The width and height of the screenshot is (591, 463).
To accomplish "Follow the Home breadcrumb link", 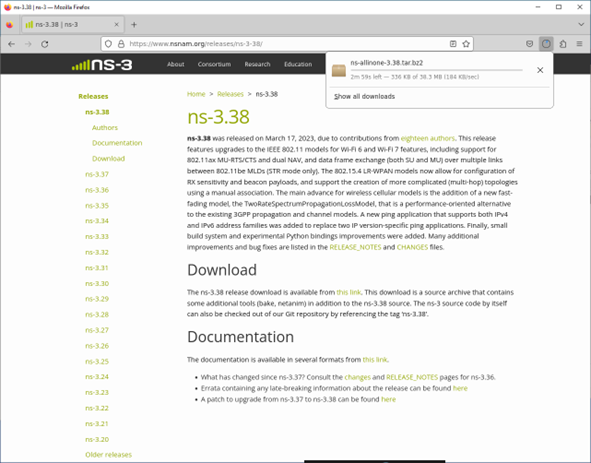I will click(196, 94).
